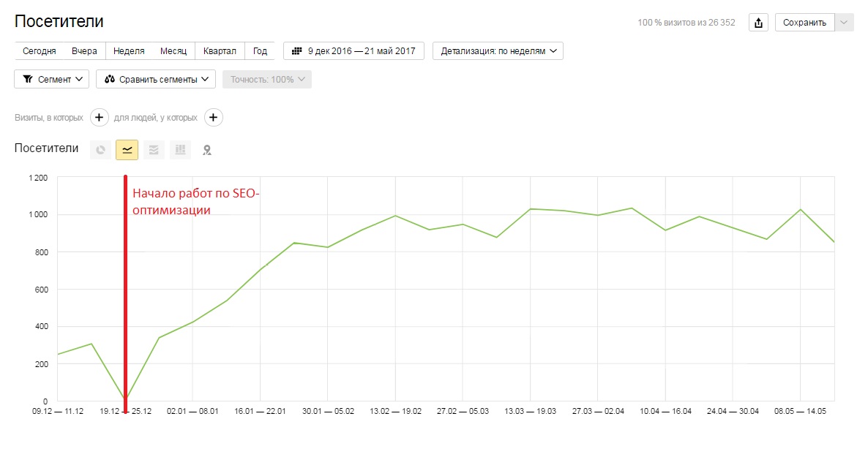Select the pie chart view icon
Viewport: 868px width, 449px height.
pos(100,149)
